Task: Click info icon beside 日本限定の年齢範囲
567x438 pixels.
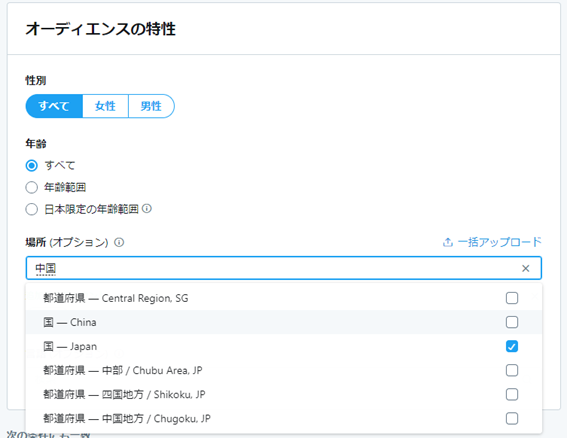Action: pos(146,209)
